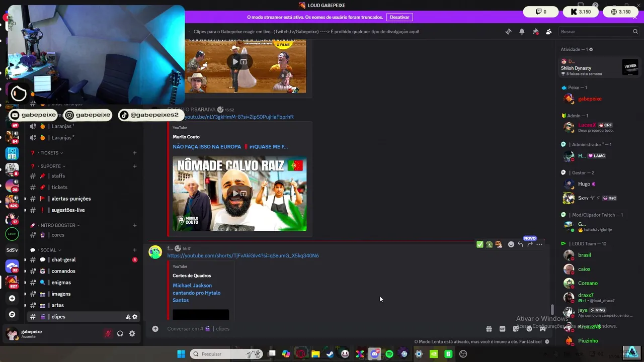Open more options for the message

pyautogui.click(x=539, y=244)
